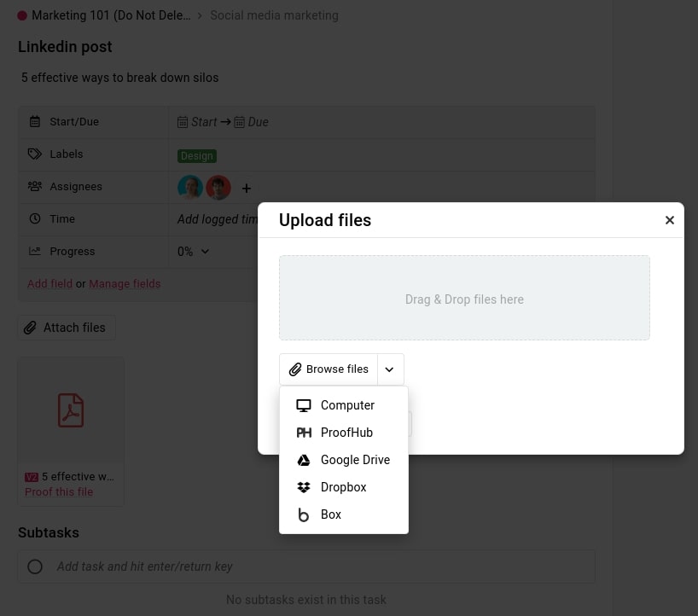Click the 5 effective w... file name
The height and width of the screenshot is (616, 698).
pyautogui.click(x=78, y=477)
